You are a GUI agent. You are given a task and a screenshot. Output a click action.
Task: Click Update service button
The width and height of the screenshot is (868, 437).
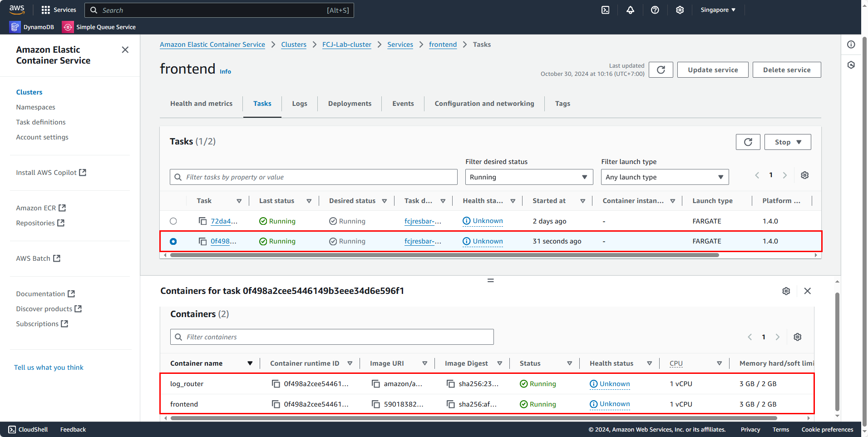712,70
